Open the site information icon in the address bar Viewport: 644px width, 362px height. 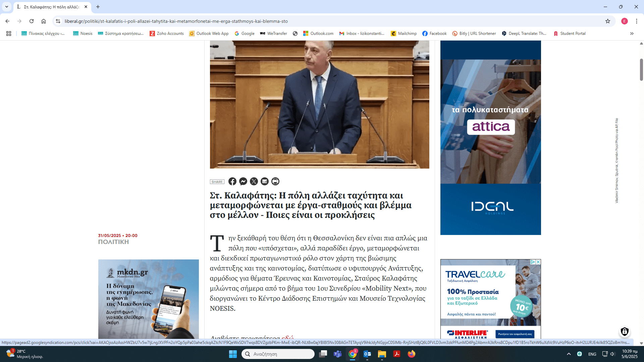pos(58,21)
